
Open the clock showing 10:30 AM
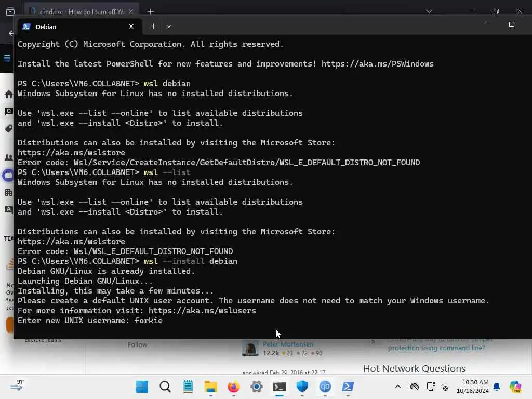tap(472, 387)
